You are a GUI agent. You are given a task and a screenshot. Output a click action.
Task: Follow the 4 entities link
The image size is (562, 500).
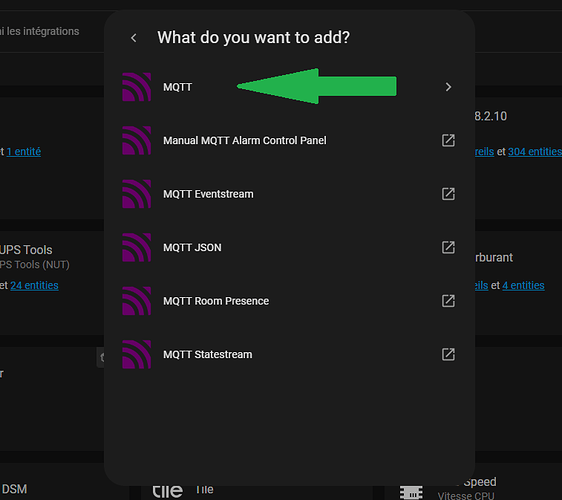coord(523,285)
